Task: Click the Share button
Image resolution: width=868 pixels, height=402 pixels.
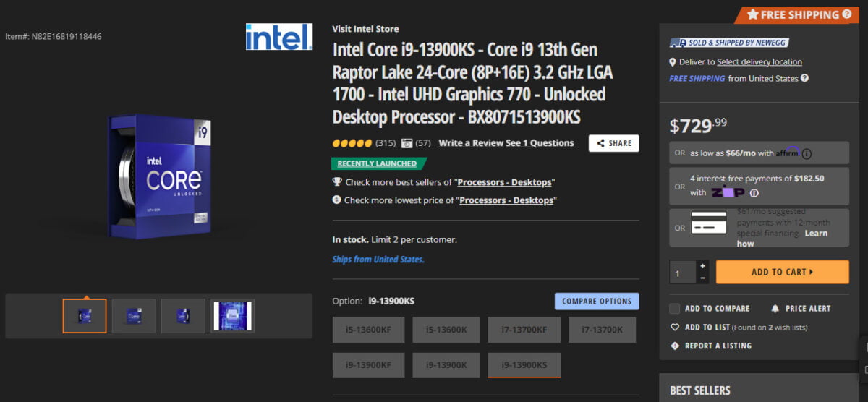Action: coord(613,143)
